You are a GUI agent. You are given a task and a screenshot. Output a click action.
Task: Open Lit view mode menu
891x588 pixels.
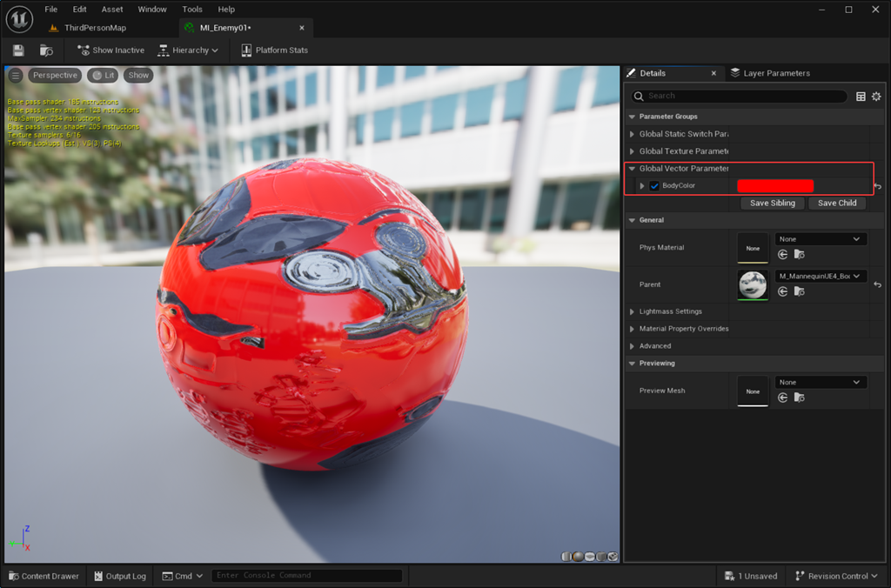click(x=103, y=75)
